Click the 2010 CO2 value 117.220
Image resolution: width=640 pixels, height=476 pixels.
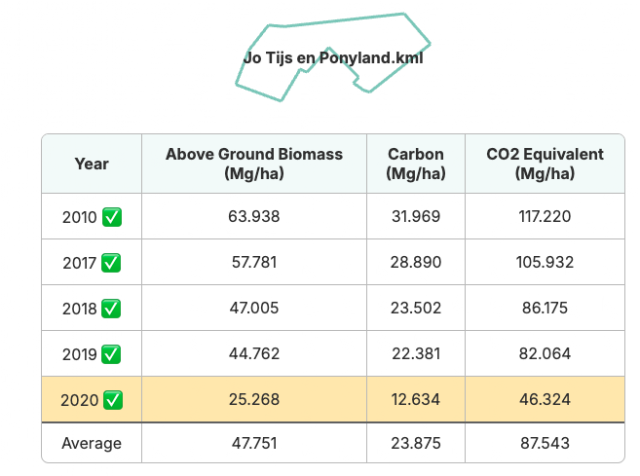point(544,216)
